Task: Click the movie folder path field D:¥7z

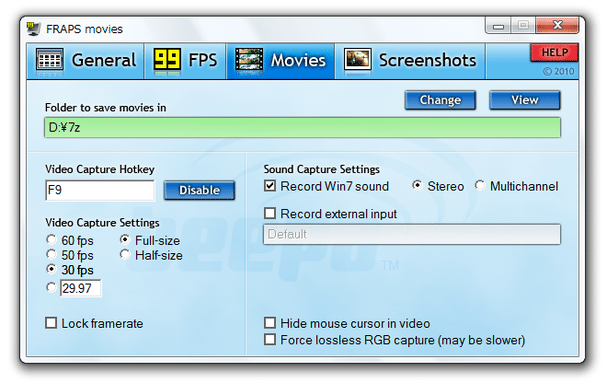Action: pos(302,128)
